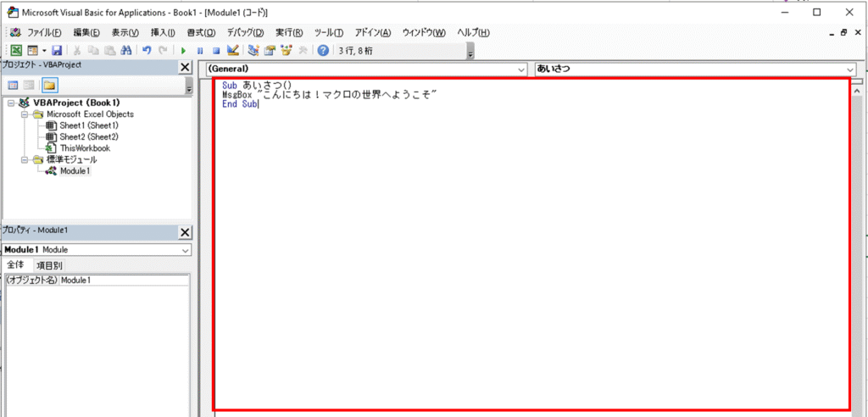
Task: Open the 実行 menu
Action: click(289, 33)
